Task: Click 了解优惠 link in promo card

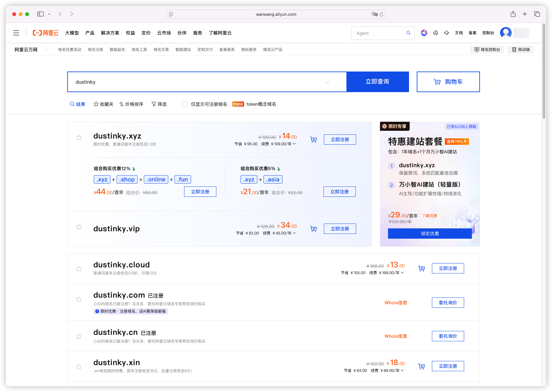Action: [x=429, y=216]
